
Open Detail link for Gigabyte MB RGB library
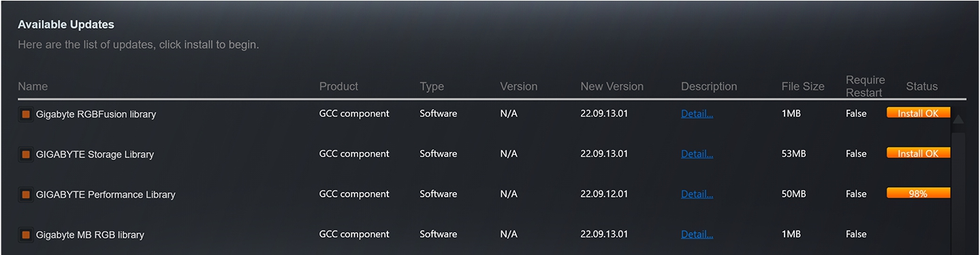point(697,235)
